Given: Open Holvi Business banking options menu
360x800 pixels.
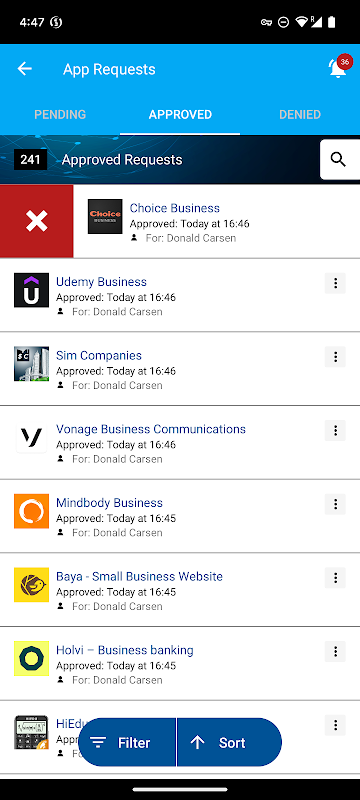Looking at the screenshot, I should click(335, 651).
